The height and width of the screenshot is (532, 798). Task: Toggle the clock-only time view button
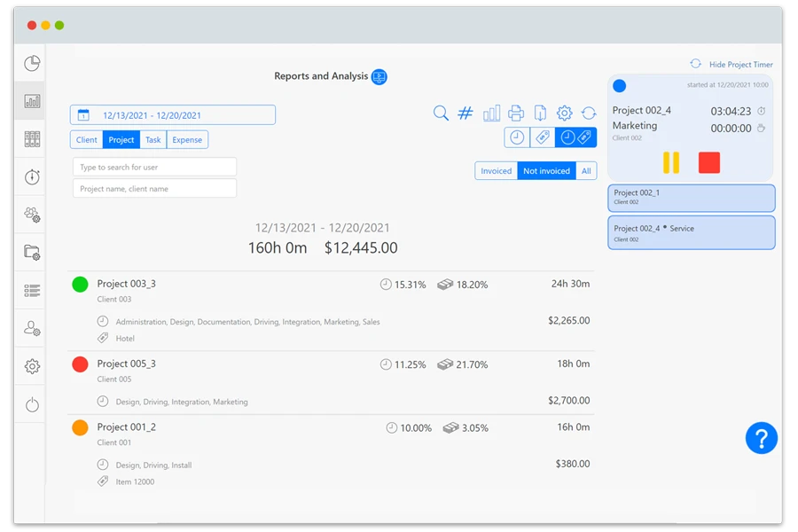(517, 137)
